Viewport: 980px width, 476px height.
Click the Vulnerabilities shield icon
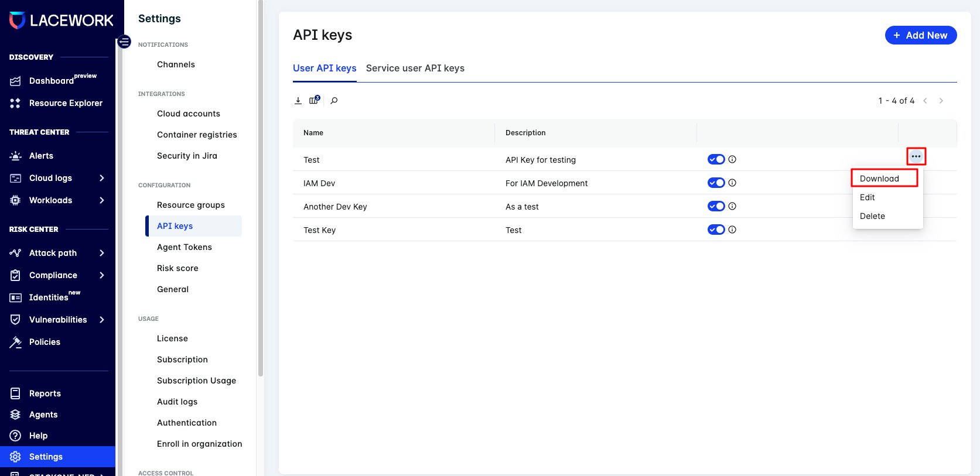pos(16,320)
